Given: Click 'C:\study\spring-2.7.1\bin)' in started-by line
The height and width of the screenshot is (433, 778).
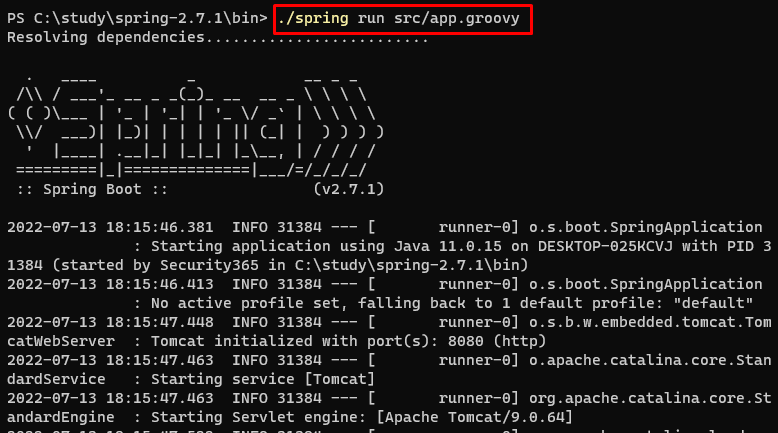Looking at the screenshot, I should 411,265.
